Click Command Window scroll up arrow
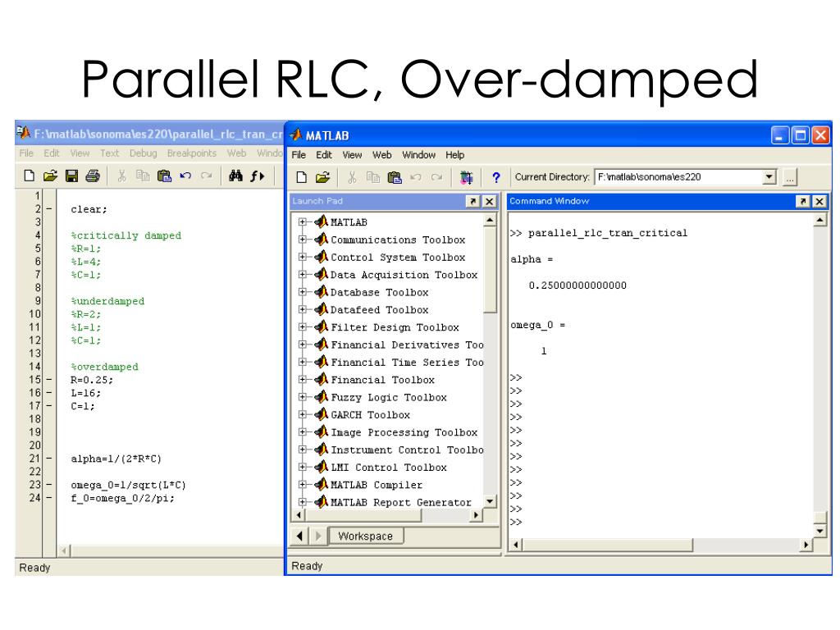The height and width of the screenshot is (630, 840). click(x=819, y=220)
